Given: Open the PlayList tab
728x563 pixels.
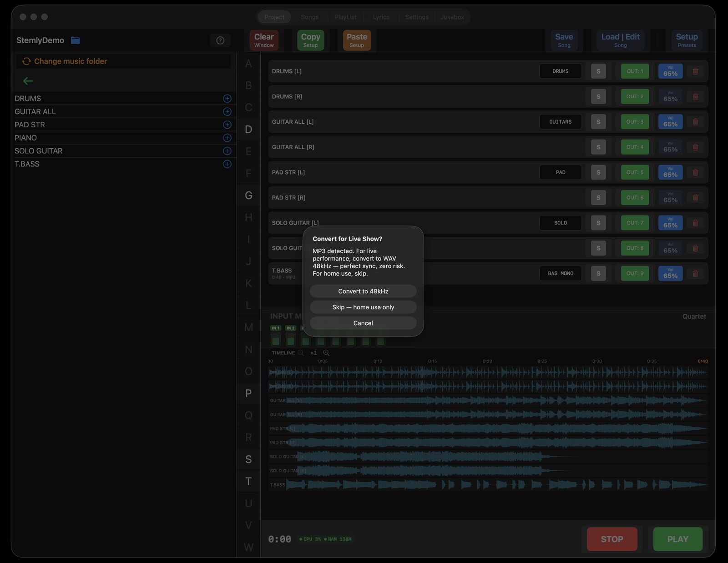Looking at the screenshot, I should (x=346, y=17).
